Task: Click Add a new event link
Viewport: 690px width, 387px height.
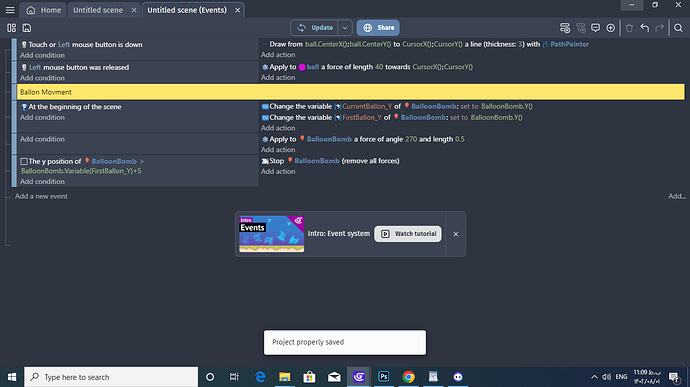Action: point(41,196)
